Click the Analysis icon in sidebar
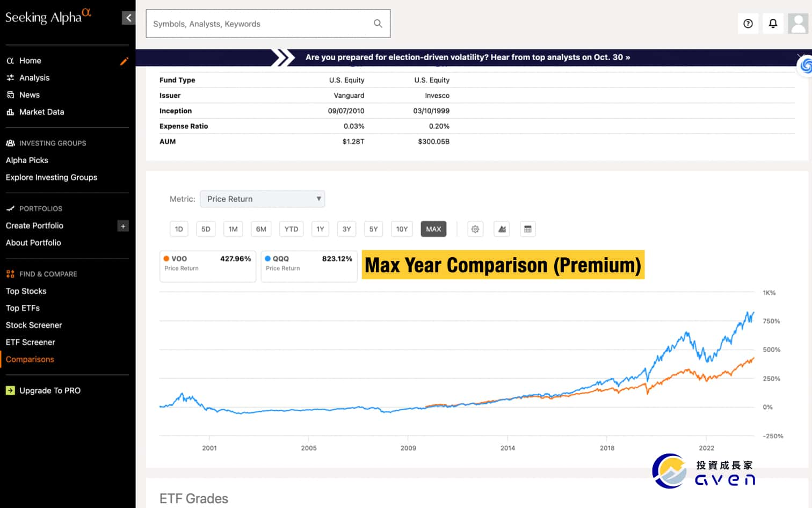Image resolution: width=812 pixels, height=508 pixels. point(10,78)
